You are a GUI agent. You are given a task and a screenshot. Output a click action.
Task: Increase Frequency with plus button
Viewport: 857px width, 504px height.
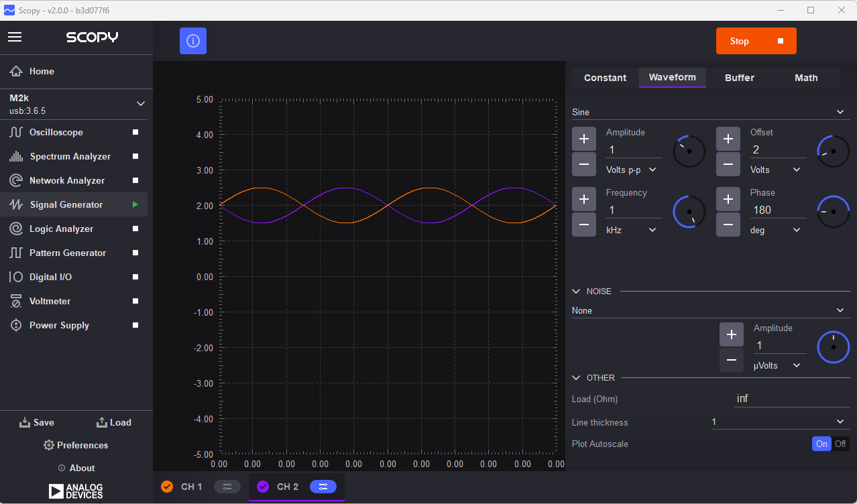tap(584, 199)
